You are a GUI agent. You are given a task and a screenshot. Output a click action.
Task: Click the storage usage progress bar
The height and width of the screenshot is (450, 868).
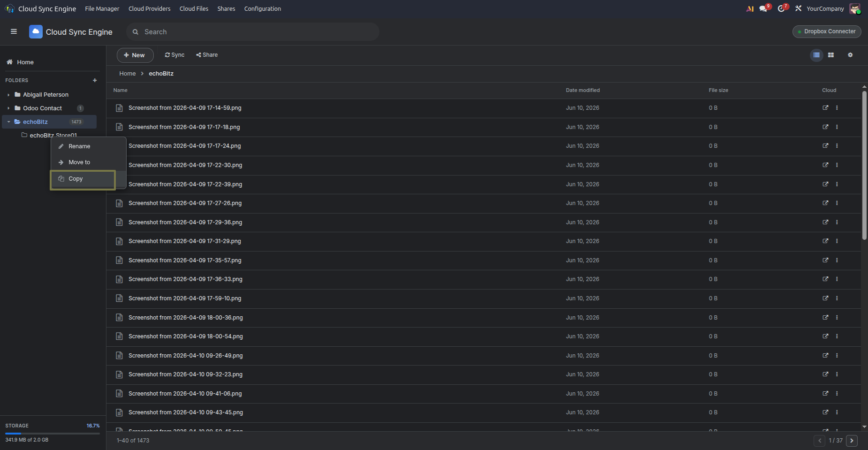point(53,434)
